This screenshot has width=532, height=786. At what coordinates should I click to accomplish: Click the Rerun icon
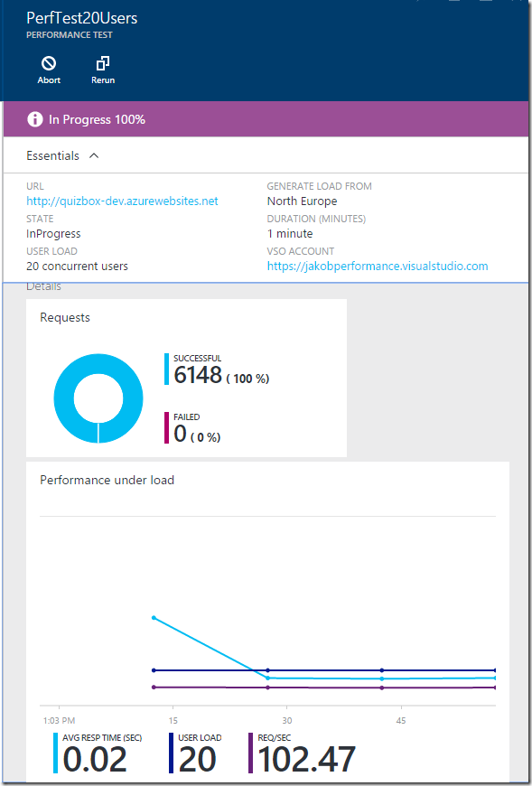click(x=103, y=63)
